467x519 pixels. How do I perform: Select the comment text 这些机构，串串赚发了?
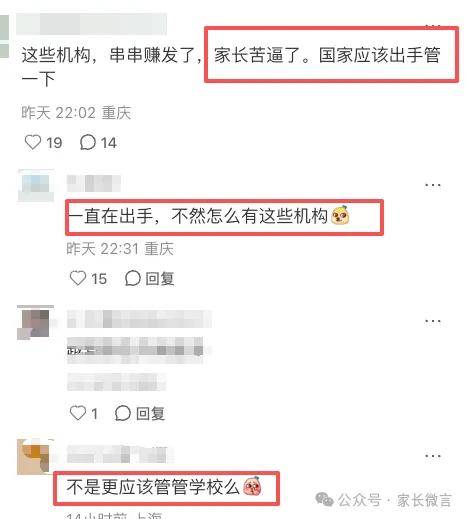click(x=112, y=55)
